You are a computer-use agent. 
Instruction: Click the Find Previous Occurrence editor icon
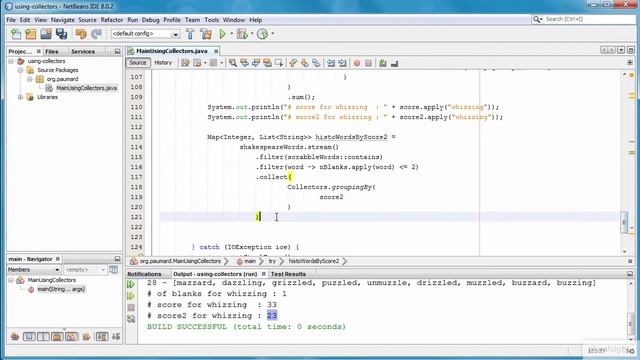[244, 63]
